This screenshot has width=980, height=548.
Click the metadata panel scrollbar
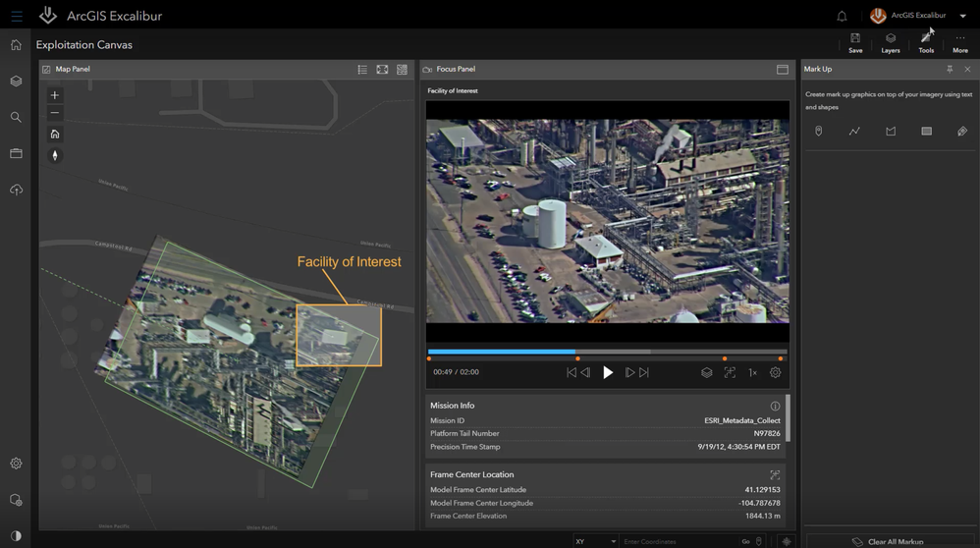[x=788, y=417]
